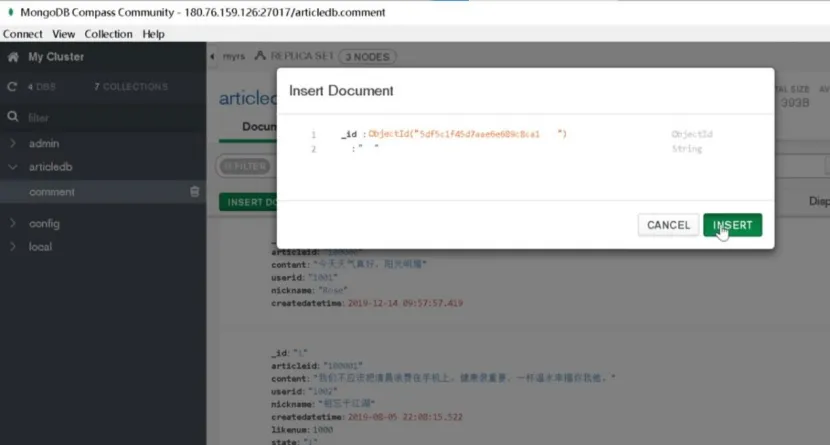Select the comment collection
This screenshot has width=830, height=445.
click(52, 192)
